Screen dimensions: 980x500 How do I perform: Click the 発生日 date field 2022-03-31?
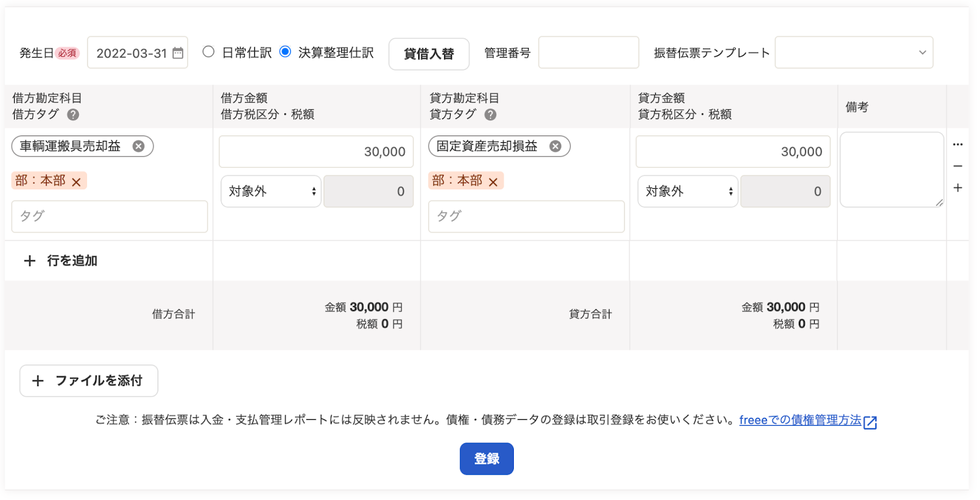point(137,53)
